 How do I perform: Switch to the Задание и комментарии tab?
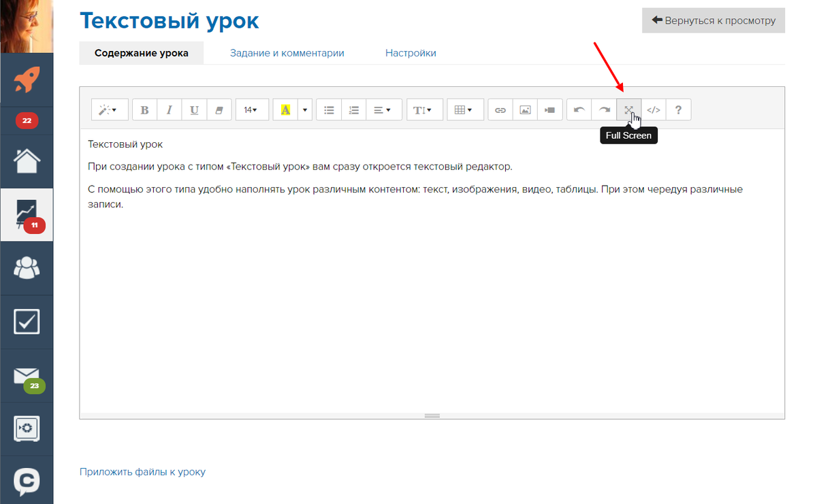click(x=287, y=53)
